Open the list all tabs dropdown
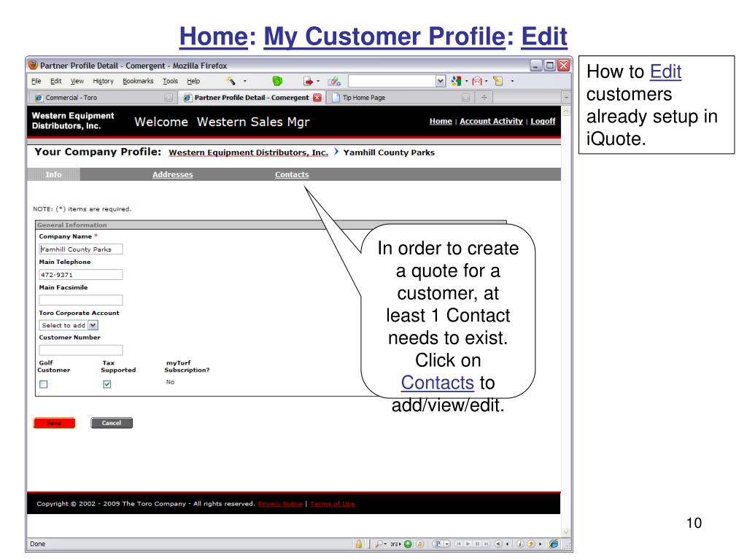747x560 pixels. point(566,98)
